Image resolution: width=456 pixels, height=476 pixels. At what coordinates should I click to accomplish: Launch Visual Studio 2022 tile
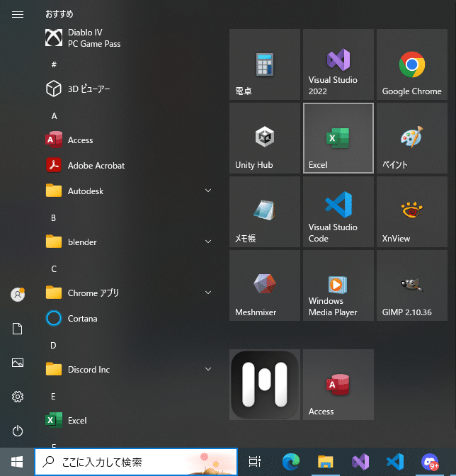click(338, 64)
